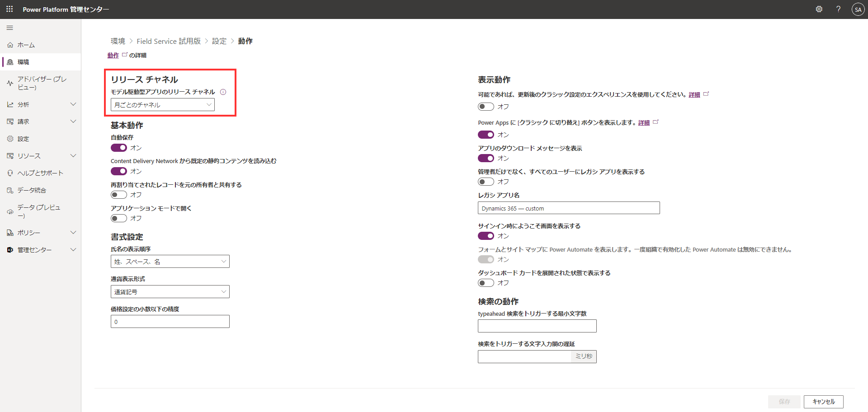Open the 月ごとのチャネル release channel dropdown
Image resolution: width=868 pixels, height=412 pixels.
163,105
